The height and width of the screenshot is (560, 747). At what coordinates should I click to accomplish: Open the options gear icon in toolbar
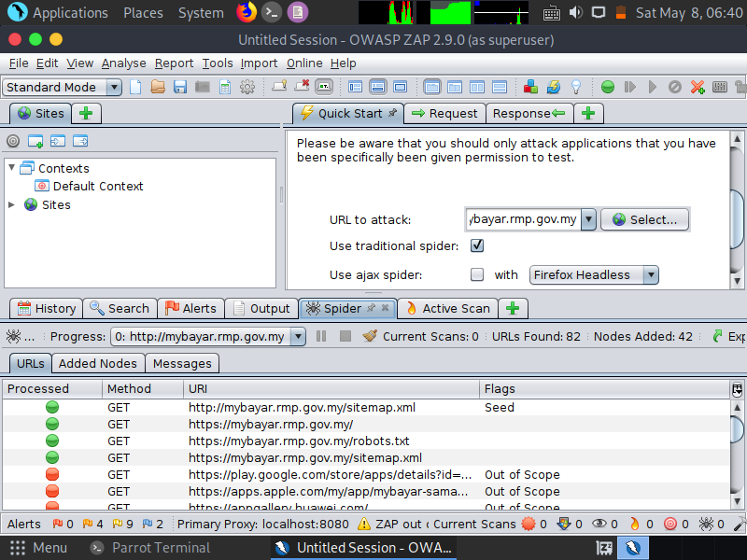pyautogui.click(x=247, y=87)
